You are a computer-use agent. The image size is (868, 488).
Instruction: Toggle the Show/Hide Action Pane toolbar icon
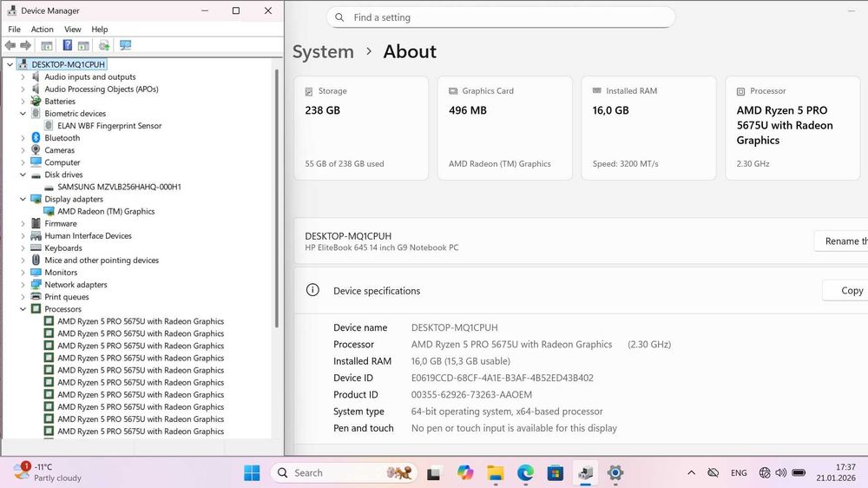83,45
